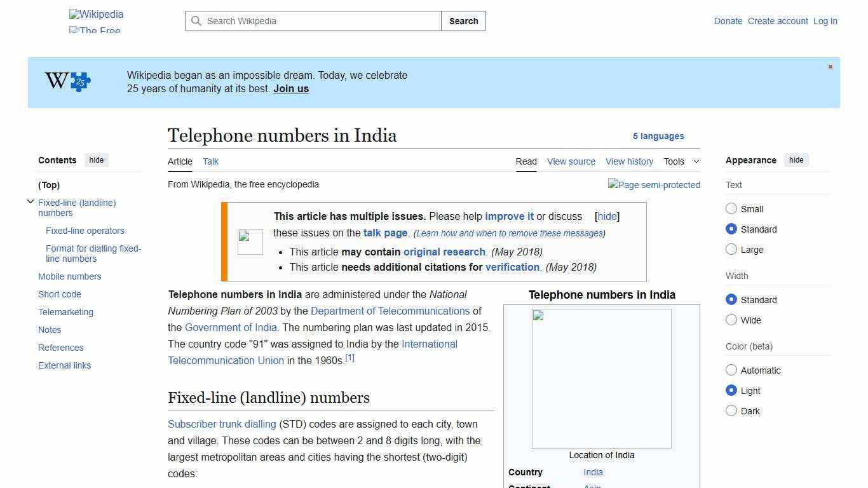Image resolution: width=868 pixels, height=488 pixels.
Task: Enable Wide width layout
Action: click(731, 320)
